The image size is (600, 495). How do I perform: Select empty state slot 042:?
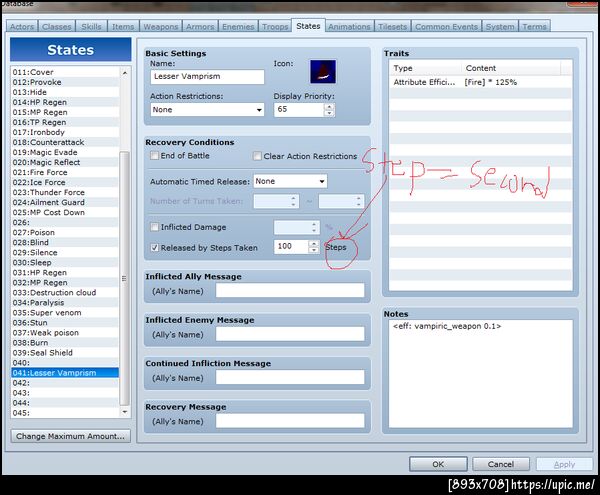[x=65, y=383]
